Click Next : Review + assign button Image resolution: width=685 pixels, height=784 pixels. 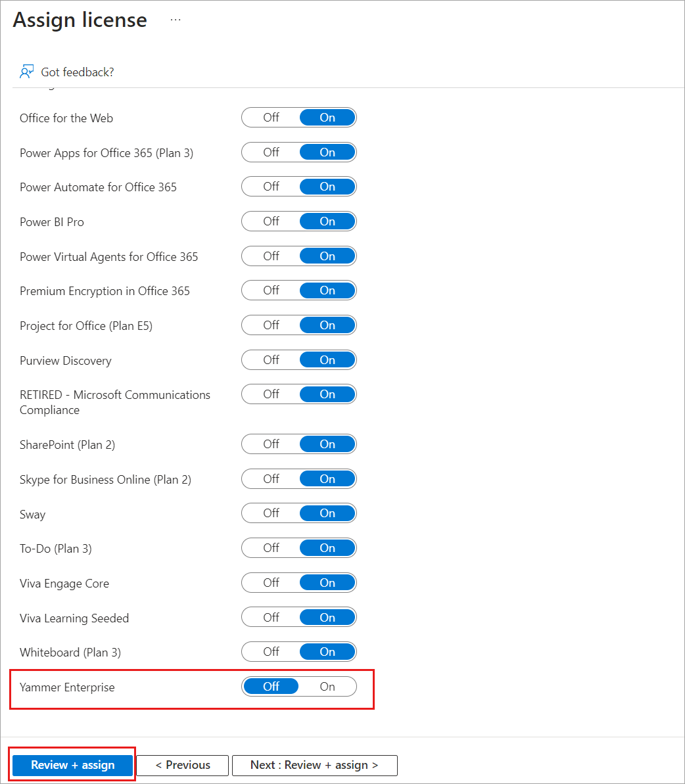(314, 765)
